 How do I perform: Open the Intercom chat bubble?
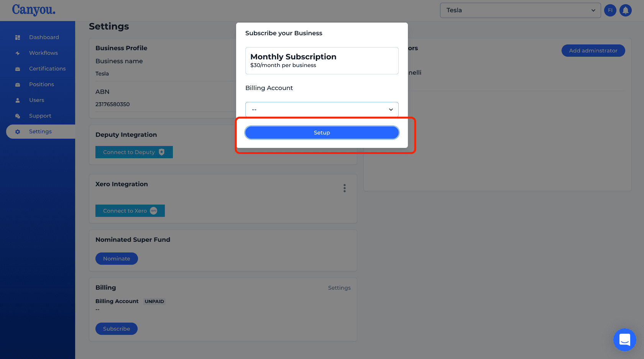click(x=625, y=340)
